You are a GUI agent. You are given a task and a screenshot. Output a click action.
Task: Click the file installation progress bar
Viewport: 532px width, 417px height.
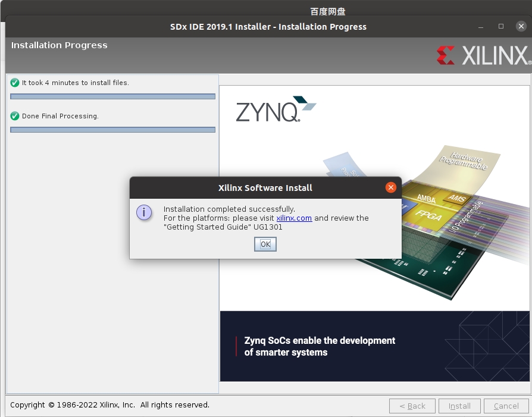pos(112,96)
